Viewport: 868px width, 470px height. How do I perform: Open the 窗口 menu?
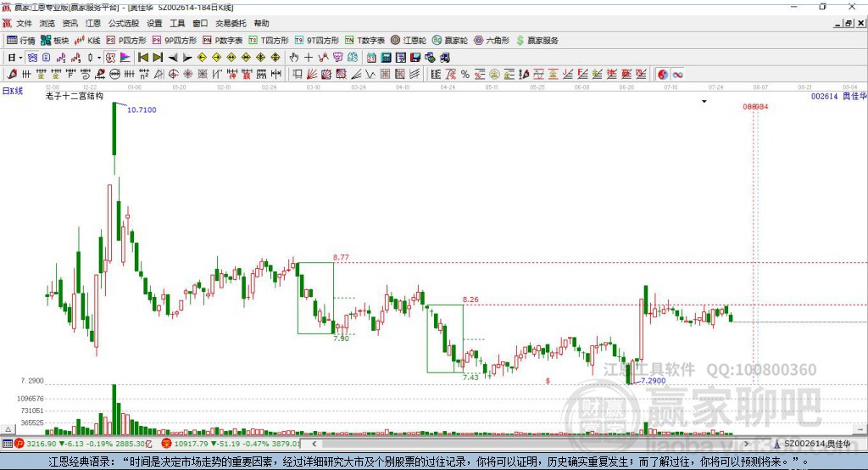click(200, 23)
